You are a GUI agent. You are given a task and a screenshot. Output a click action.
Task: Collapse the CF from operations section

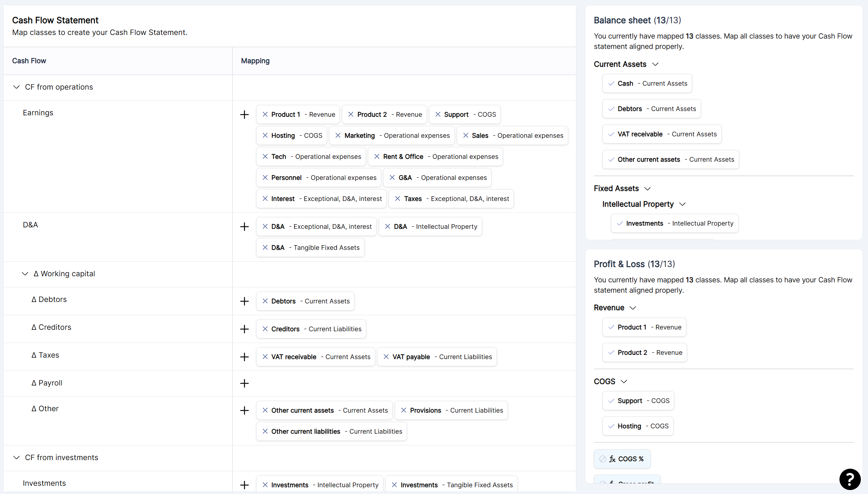pyautogui.click(x=16, y=87)
